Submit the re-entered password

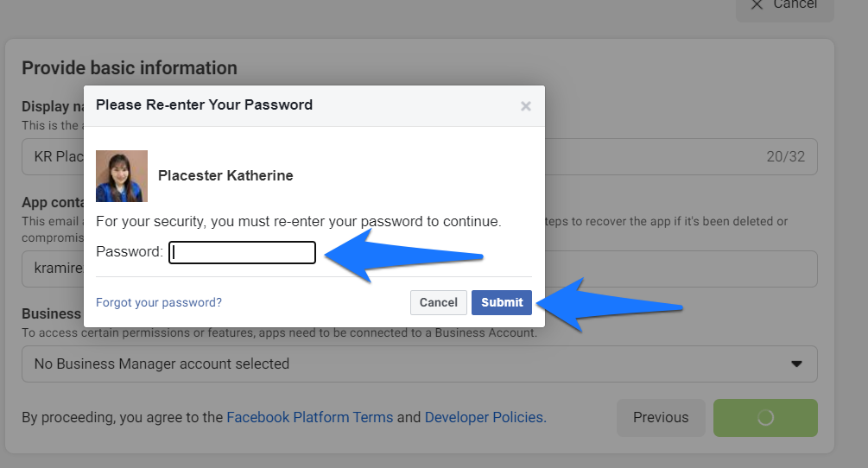point(502,302)
